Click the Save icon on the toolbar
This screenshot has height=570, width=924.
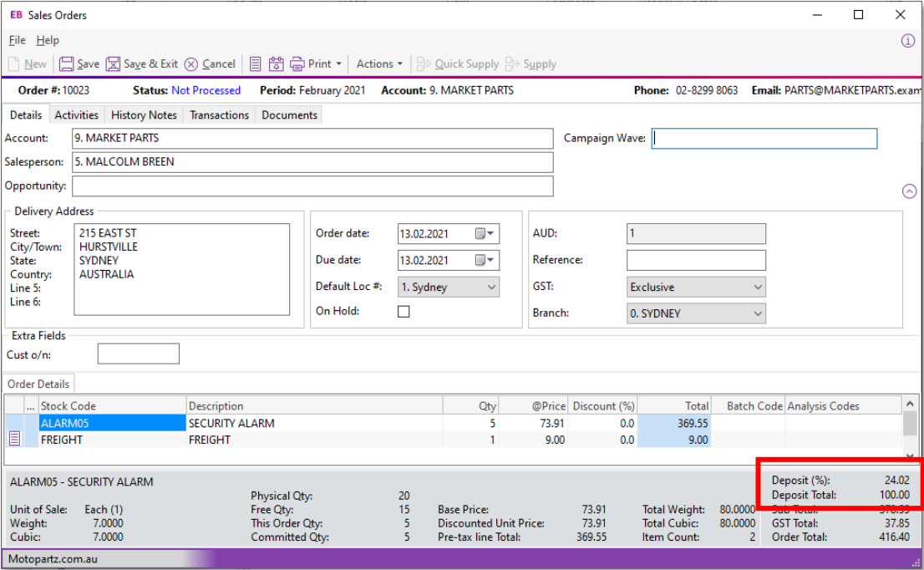[x=67, y=64]
